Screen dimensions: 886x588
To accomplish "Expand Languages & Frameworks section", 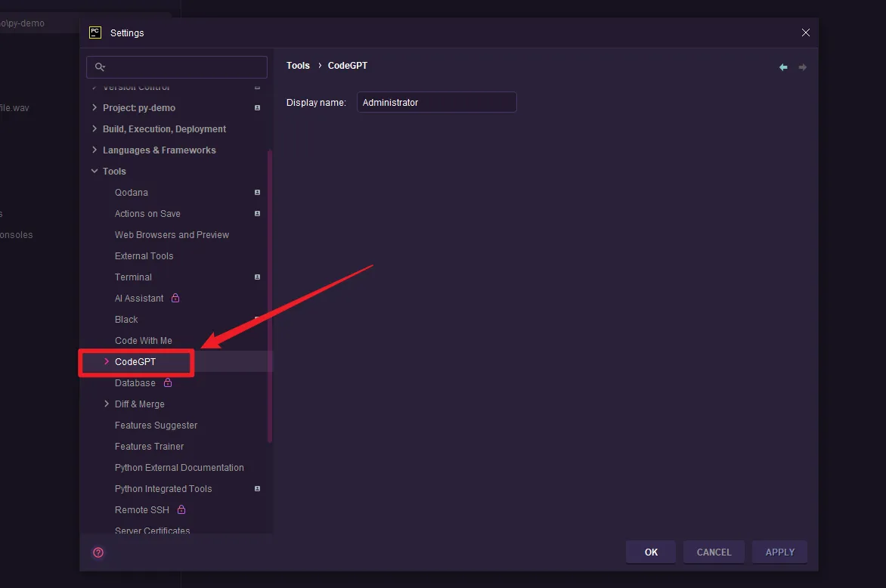I will tap(94, 150).
